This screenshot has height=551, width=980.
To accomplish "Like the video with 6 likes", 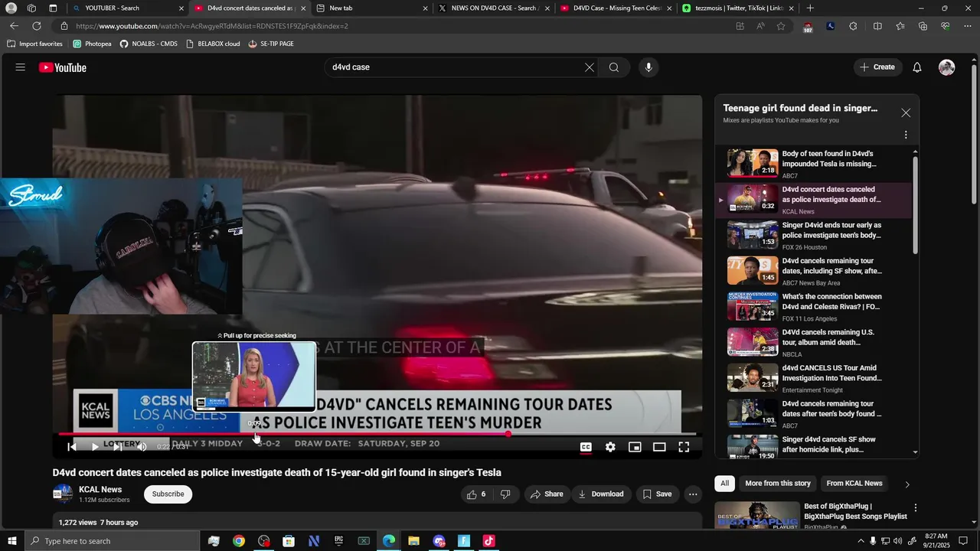I will pyautogui.click(x=476, y=494).
